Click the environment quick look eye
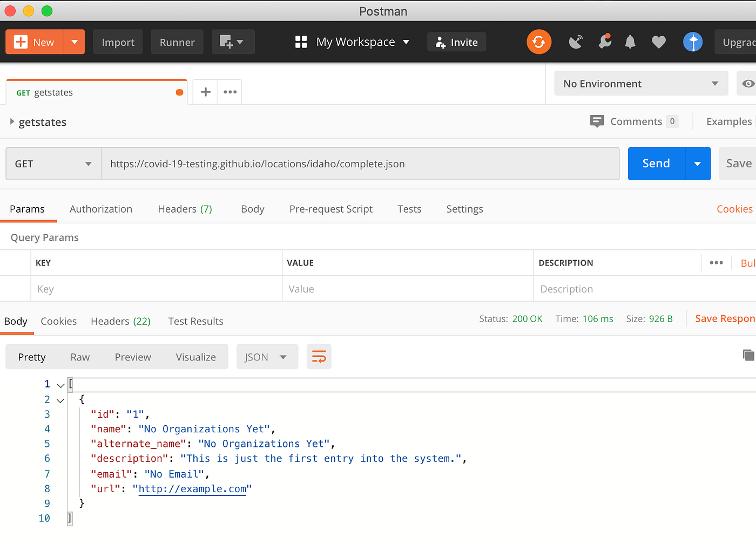The image size is (756, 551). pyautogui.click(x=748, y=84)
